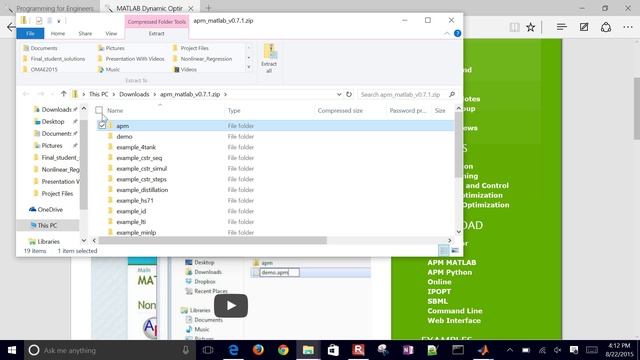The width and height of the screenshot is (640, 360).
Task: Click the volume icon in system tray
Action: pyautogui.click(x=558, y=350)
